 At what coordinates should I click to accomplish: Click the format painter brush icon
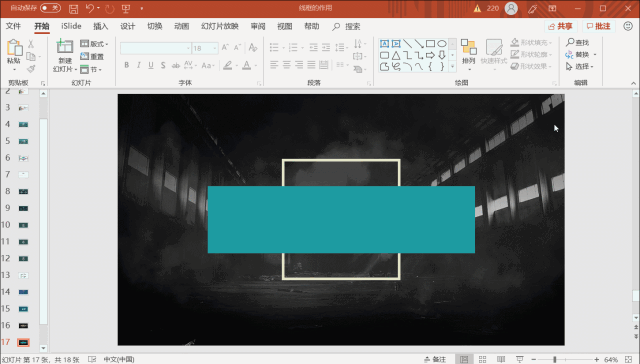[x=31, y=69]
